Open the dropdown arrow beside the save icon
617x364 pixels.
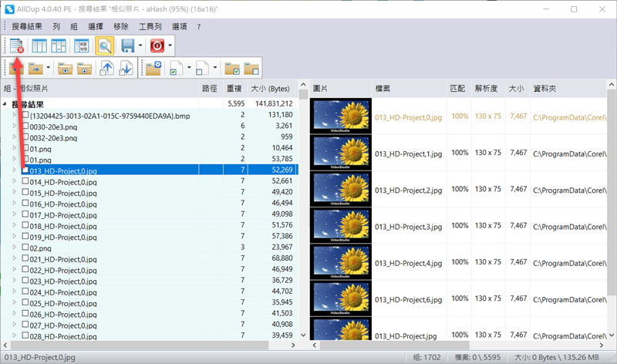coord(139,46)
